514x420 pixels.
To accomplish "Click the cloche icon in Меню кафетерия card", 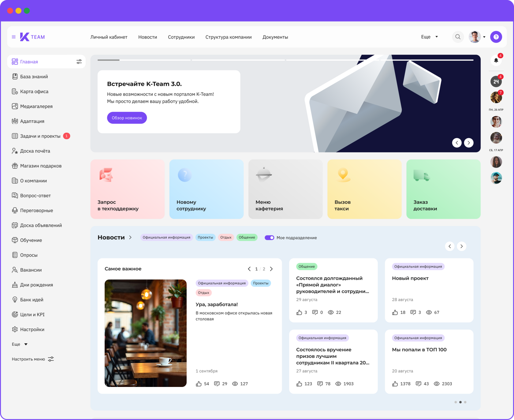I will 264,174.
